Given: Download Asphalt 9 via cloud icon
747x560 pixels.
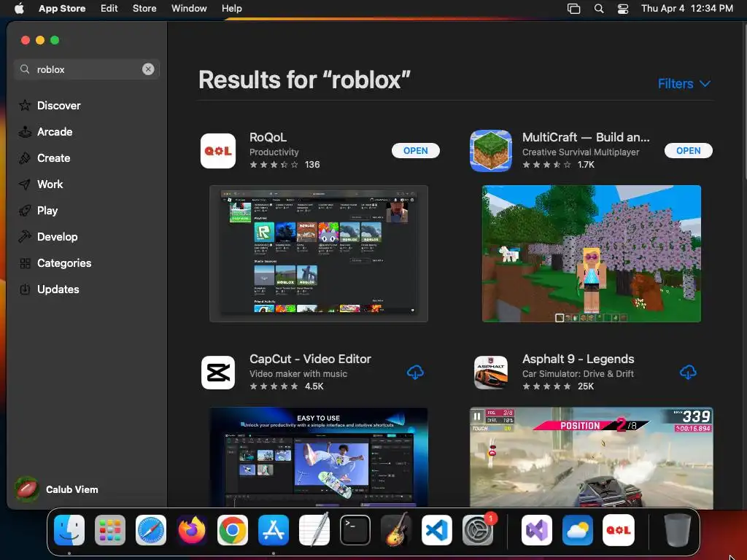Looking at the screenshot, I should (688, 373).
